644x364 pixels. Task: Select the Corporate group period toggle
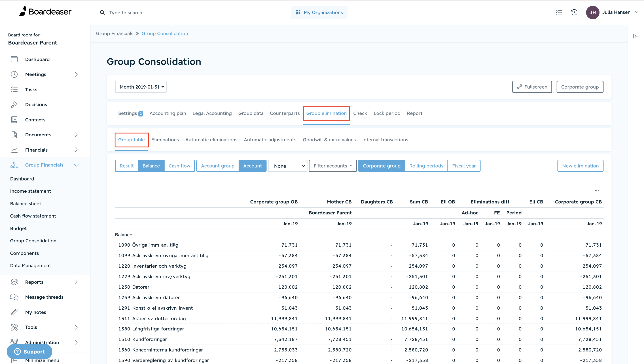(381, 166)
